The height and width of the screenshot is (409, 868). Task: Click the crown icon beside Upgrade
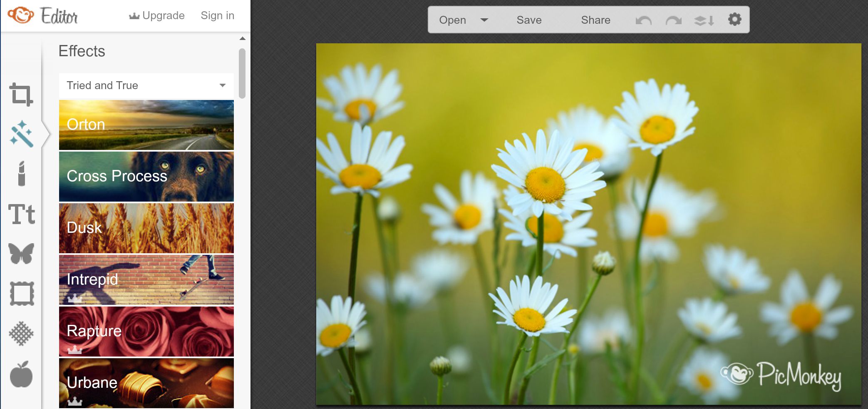pos(134,16)
